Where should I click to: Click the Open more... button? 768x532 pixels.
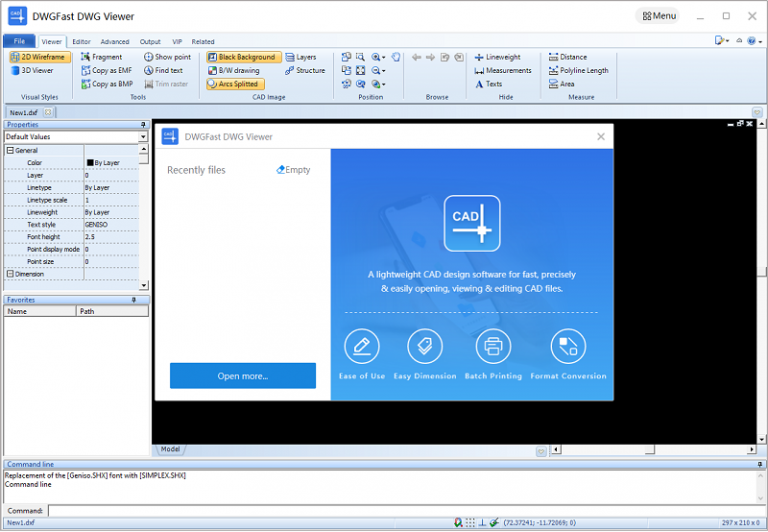coord(243,376)
